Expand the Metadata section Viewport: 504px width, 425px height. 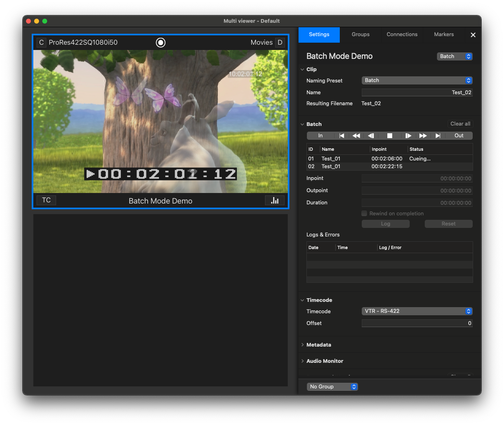[x=302, y=345]
